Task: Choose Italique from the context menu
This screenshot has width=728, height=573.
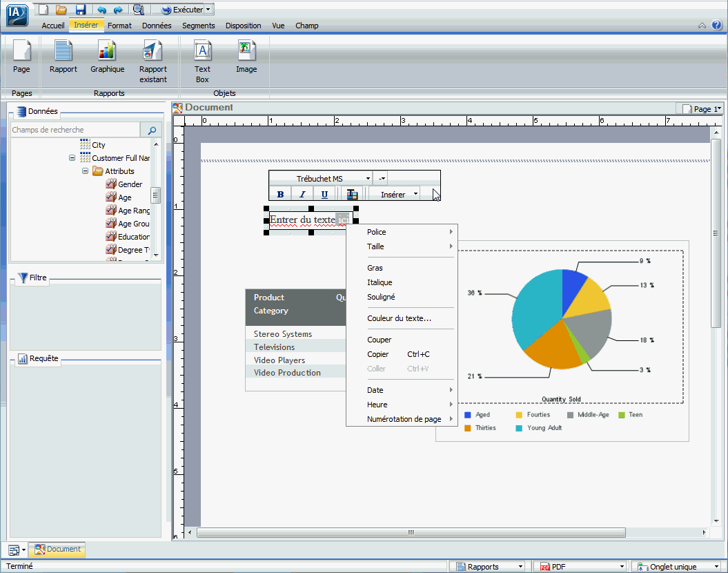Action: 402,282
